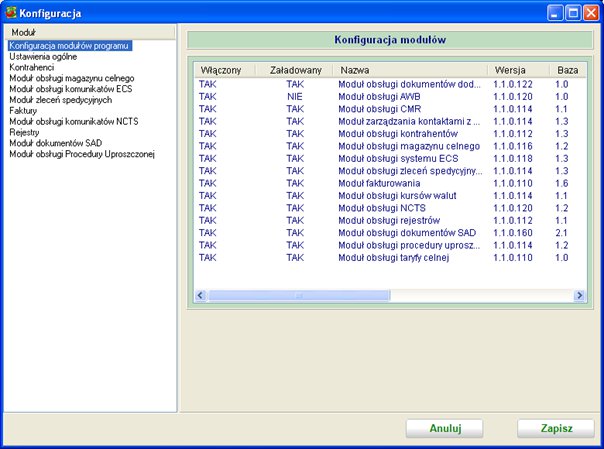Select row Moduł obsługi procedury uprosz...
This screenshot has height=449, width=604.
tap(390, 245)
